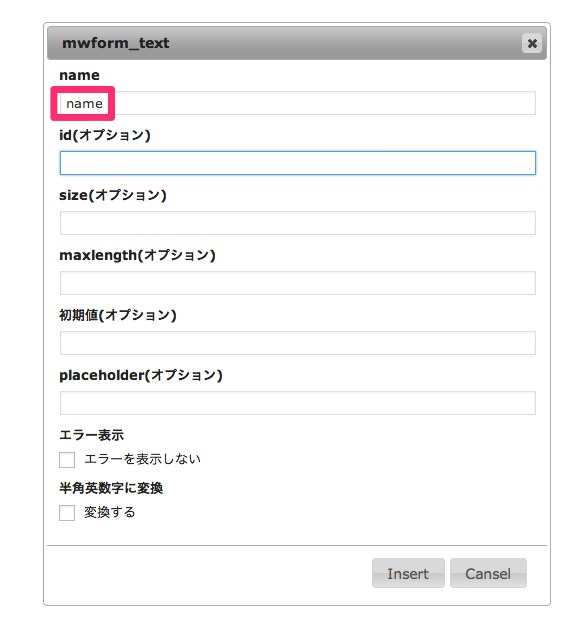Image resolution: width=587 pixels, height=641 pixels.
Task: Click the bold name label heading
Action: click(79, 75)
